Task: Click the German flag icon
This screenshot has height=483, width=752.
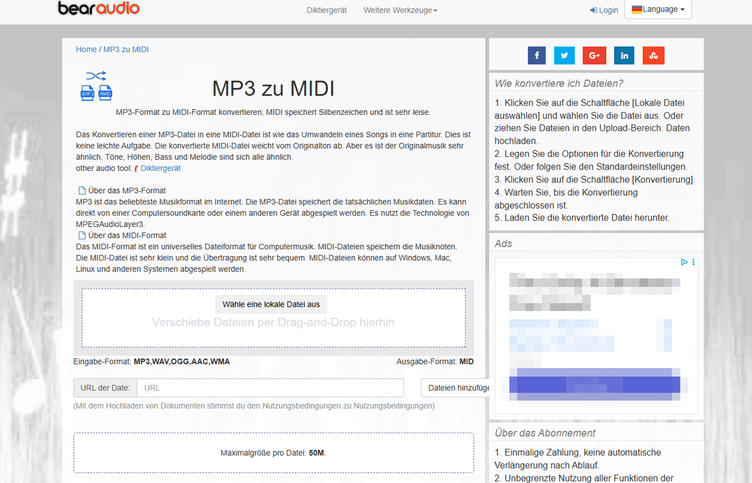Action: point(636,10)
